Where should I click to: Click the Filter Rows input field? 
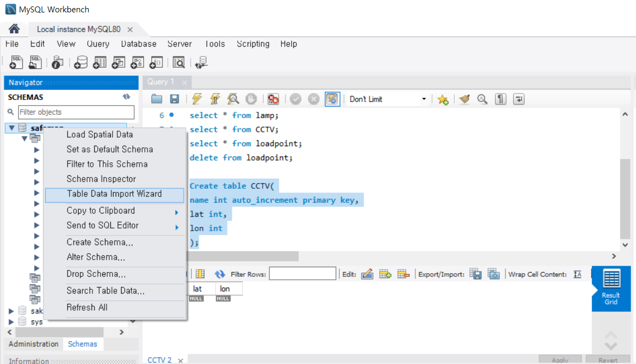302,274
